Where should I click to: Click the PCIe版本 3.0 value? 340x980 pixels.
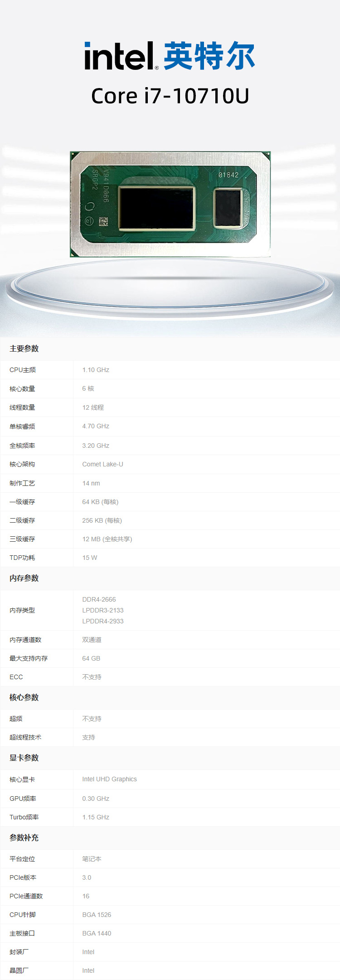point(87,877)
